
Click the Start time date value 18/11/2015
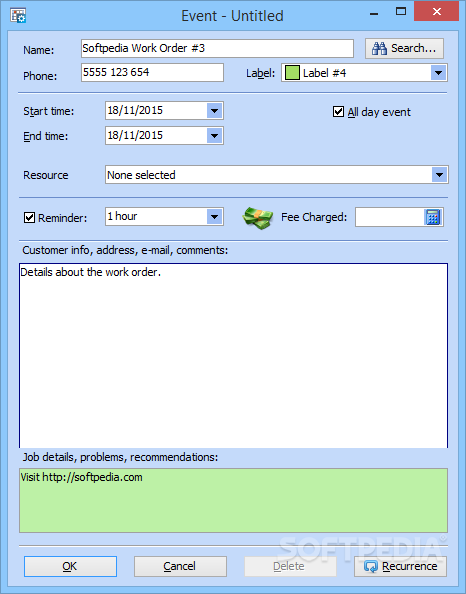pyautogui.click(x=135, y=111)
